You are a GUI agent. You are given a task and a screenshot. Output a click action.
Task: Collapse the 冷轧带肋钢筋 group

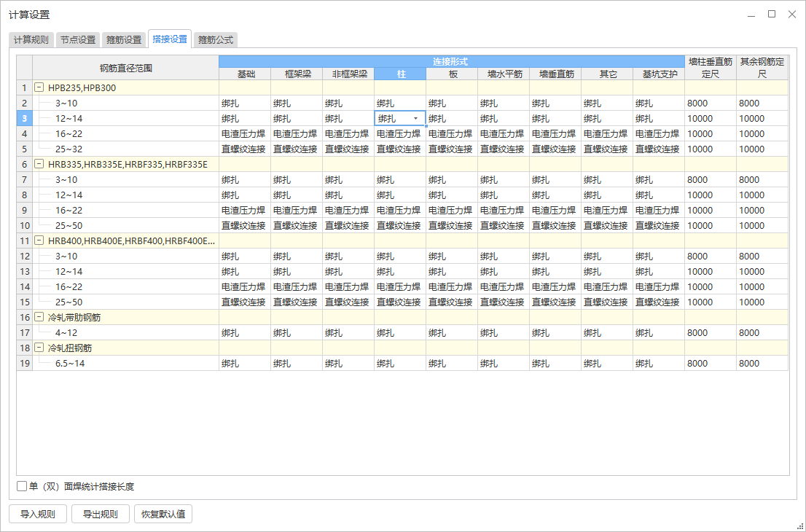click(39, 317)
